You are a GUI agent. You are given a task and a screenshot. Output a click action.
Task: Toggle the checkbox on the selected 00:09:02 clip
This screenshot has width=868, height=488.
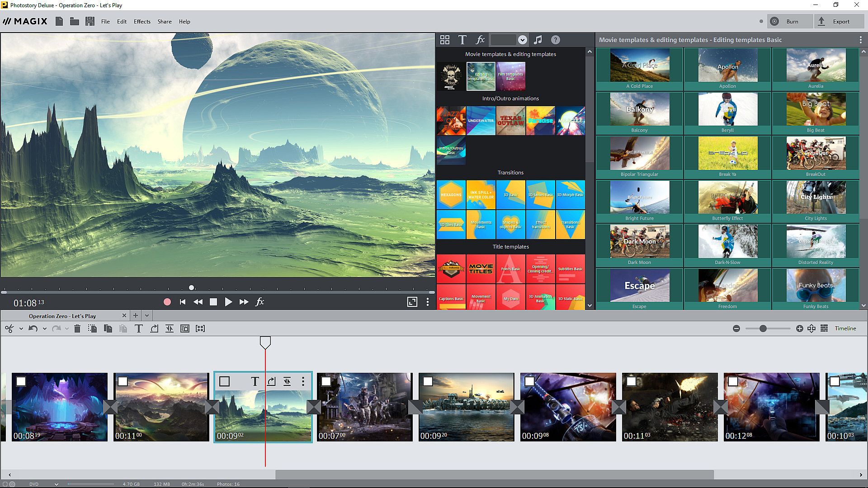tap(224, 381)
